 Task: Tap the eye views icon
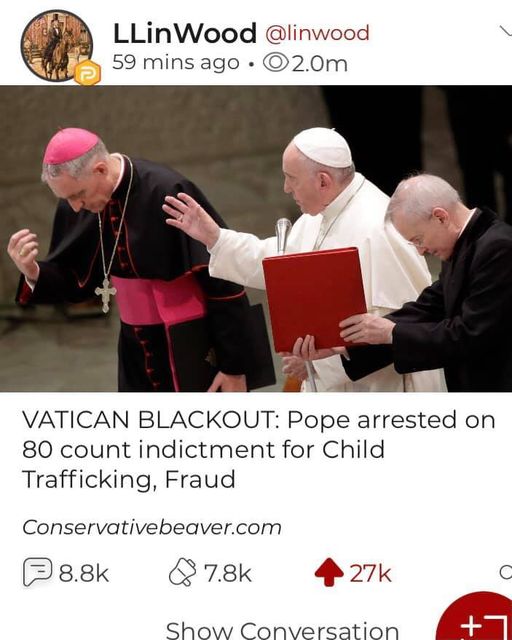point(276,63)
